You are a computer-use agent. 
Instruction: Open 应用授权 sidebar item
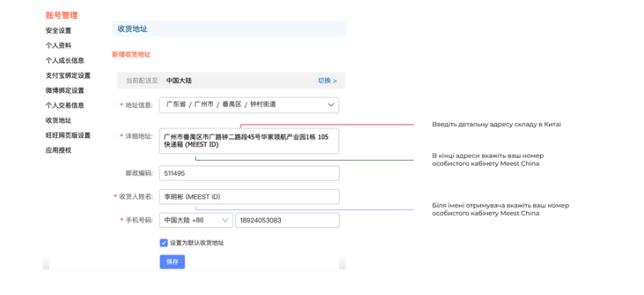tap(58, 150)
